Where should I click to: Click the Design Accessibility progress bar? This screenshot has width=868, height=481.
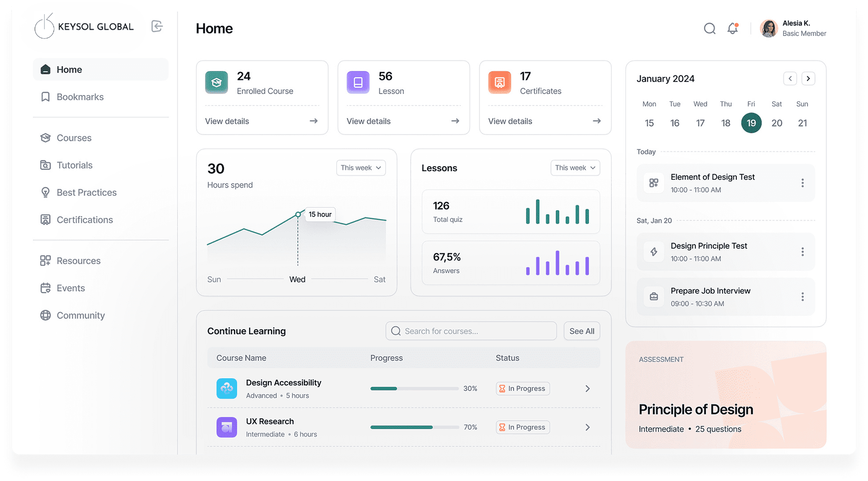click(414, 389)
